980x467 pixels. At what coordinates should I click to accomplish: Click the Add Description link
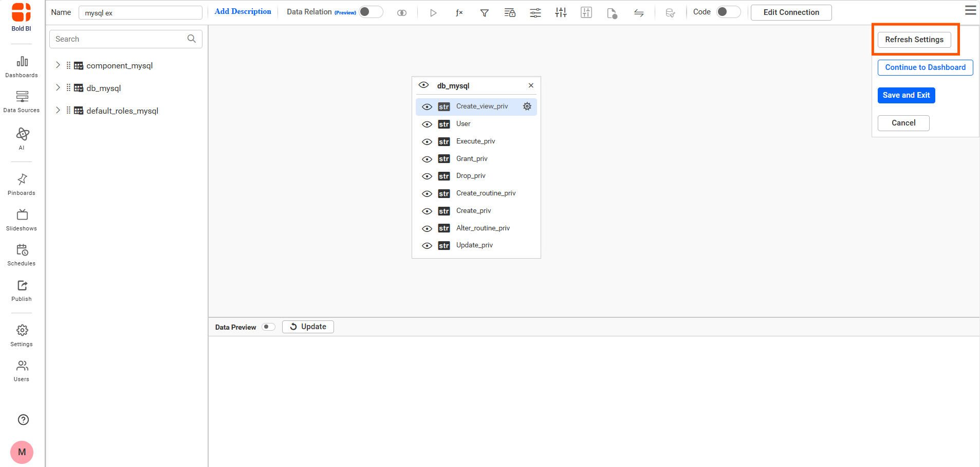click(243, 11)
